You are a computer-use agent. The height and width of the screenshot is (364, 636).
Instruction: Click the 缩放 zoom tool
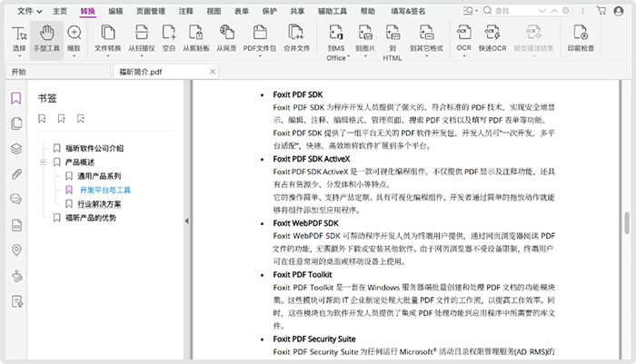74,39
